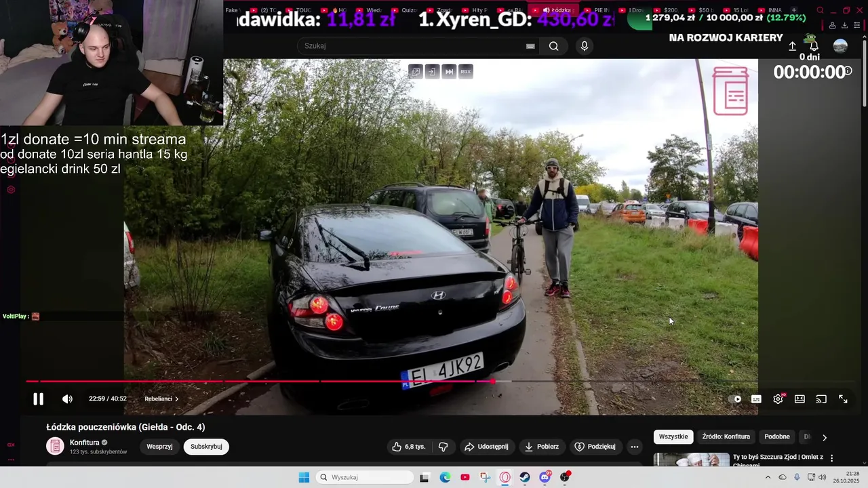Click the search icon next to Szukaj
The height and width of the screenshot is (488, 868).
click(x=554, y=46)
